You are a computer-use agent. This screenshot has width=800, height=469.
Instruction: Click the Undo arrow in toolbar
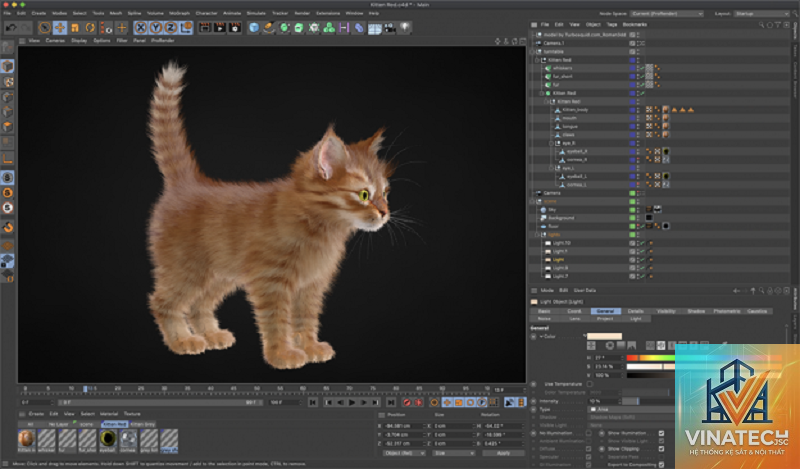(10, 28)
